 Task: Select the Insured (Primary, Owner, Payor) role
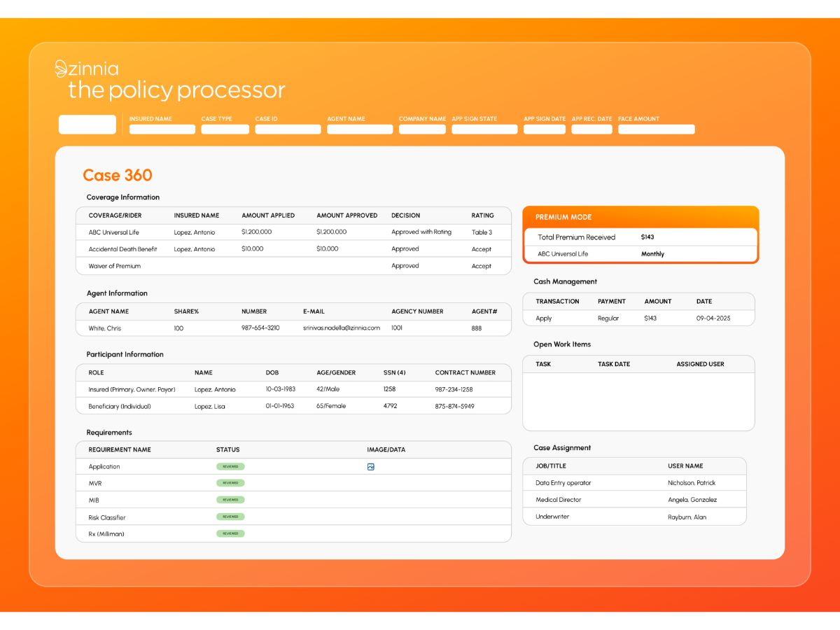pos(132,389)
